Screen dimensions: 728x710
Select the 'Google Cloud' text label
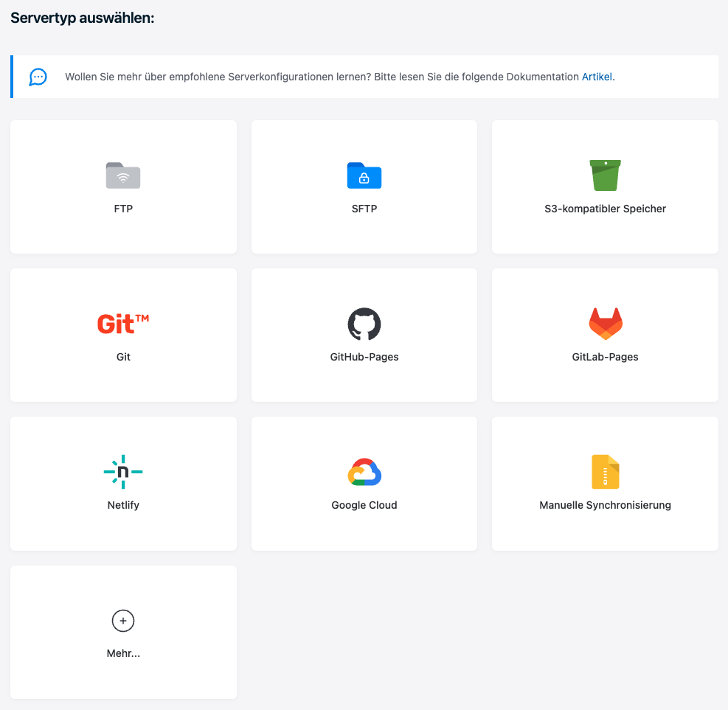364,505
